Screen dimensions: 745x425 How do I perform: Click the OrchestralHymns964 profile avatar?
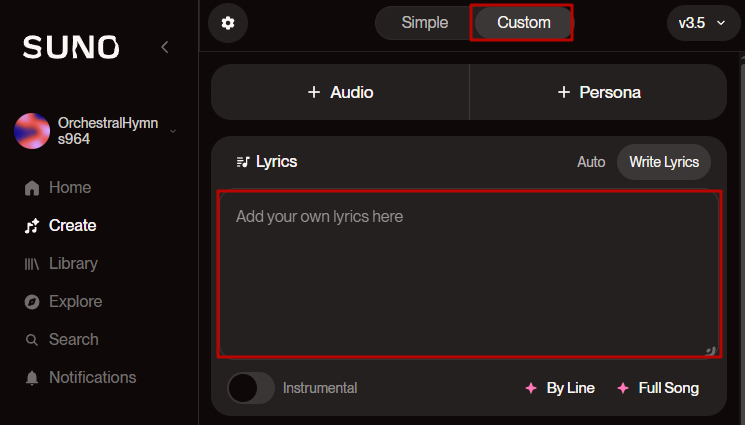click(32, 131)
